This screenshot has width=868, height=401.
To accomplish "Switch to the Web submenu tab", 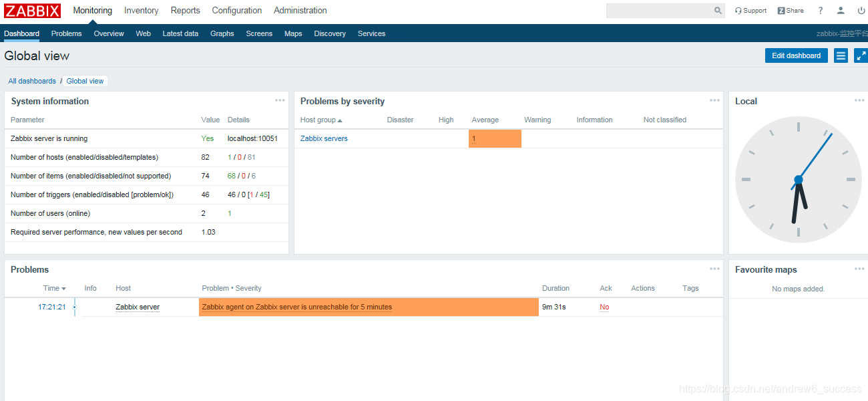I will point(144,33).
